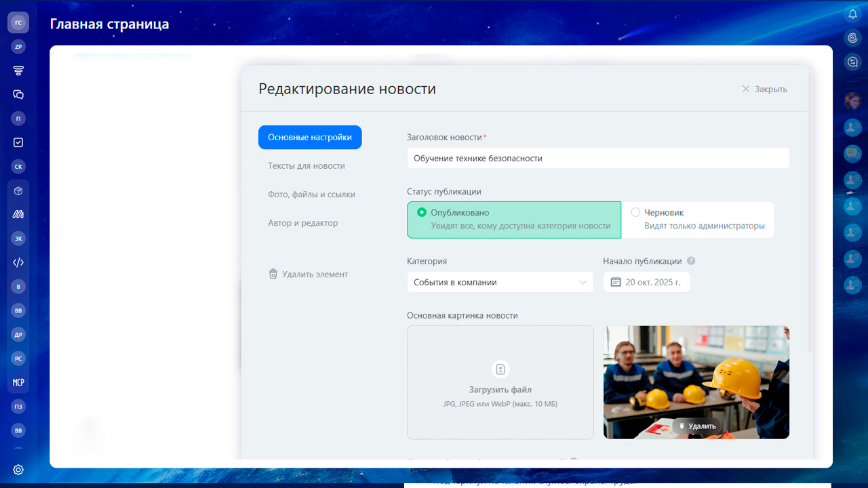The height and width of the screenshot is (488, 868).
Task: Click the spiral icon below the bell
Action: (852, 38)
